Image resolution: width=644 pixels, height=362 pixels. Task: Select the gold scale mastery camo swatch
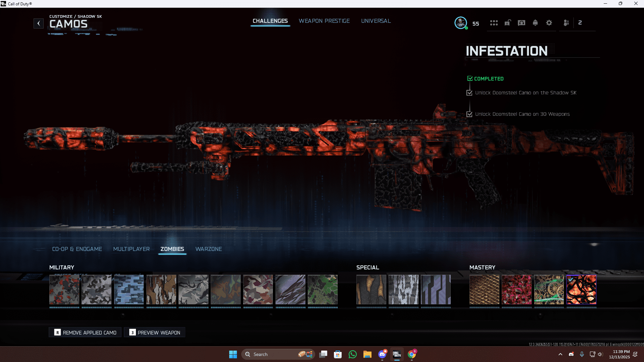point(484,290)
